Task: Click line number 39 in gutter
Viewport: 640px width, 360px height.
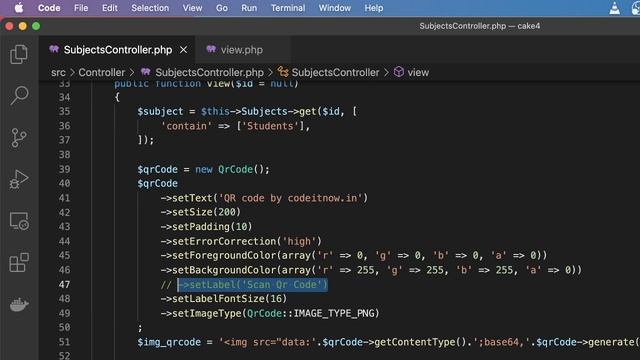Action: [64, 169]
